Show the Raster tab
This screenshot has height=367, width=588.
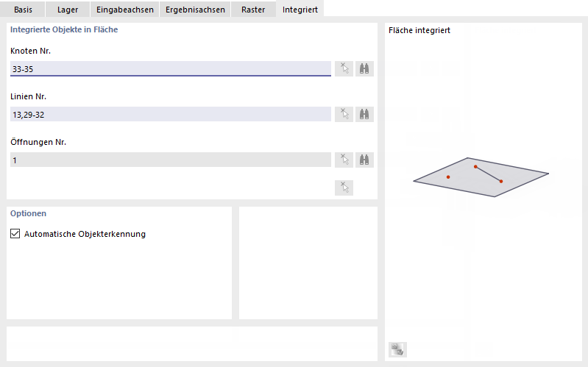tap(253, 10)
